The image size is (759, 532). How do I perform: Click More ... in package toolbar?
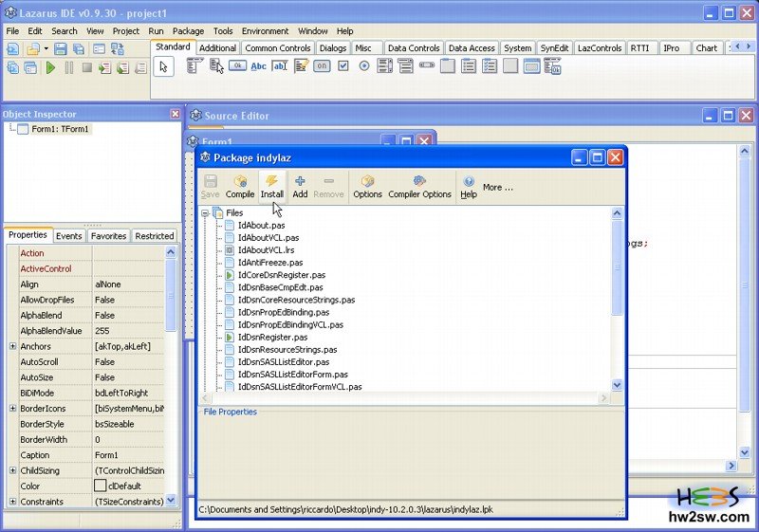pyautogui.click(x=497, y=187)
